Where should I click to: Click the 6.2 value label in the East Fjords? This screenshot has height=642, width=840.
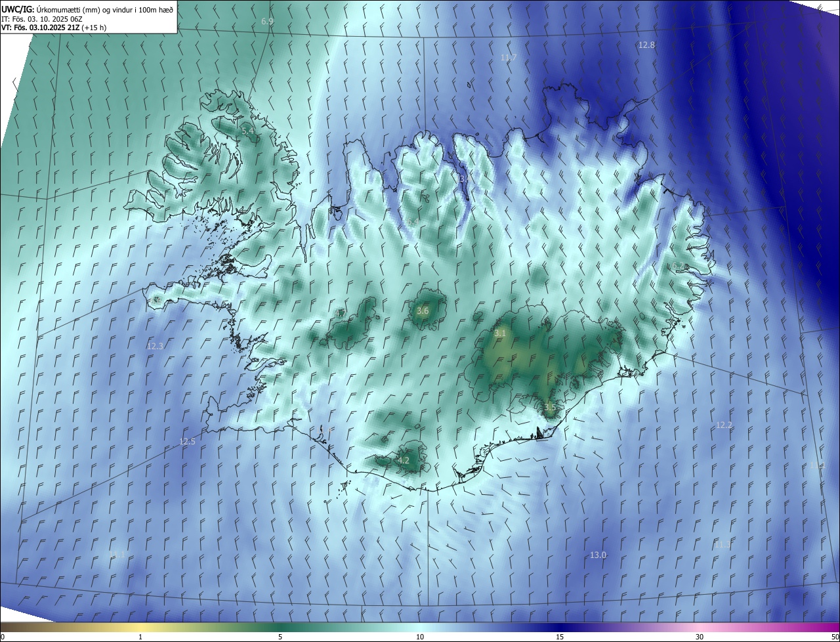coord(678,266)
